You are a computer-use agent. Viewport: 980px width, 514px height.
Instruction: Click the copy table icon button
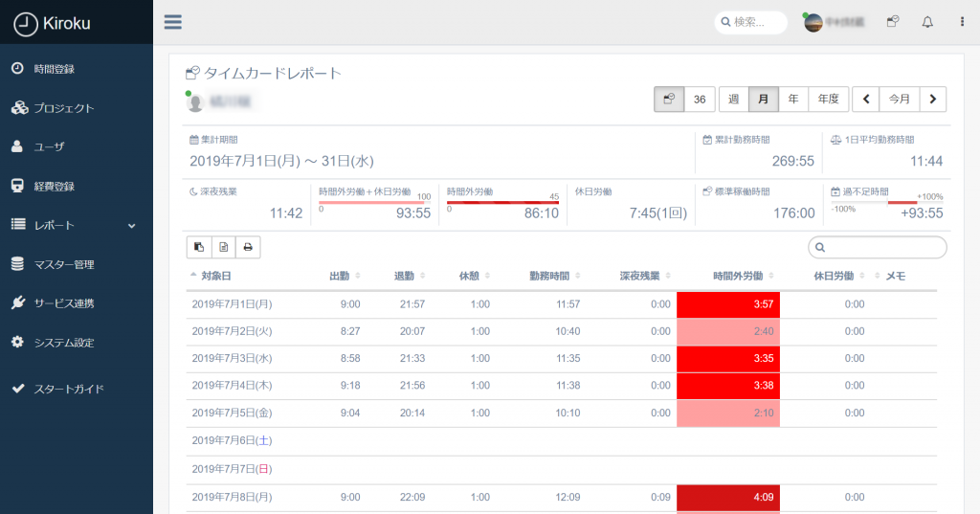(199, 247)
